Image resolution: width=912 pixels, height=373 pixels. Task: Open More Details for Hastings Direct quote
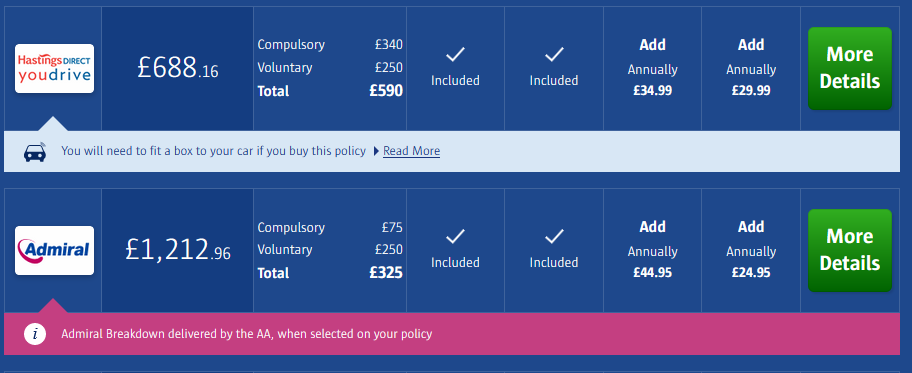(x=849, y=68)
